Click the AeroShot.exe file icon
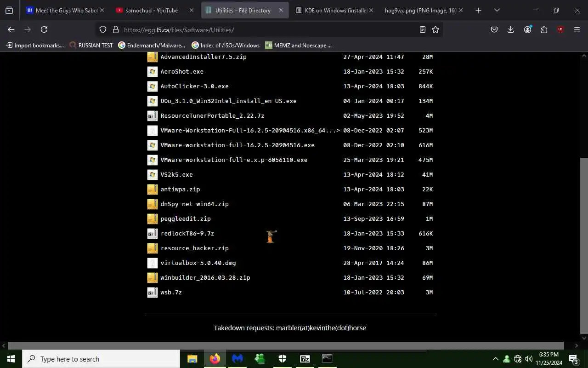Viewport: 588px width, 368px height. [152, 72]
